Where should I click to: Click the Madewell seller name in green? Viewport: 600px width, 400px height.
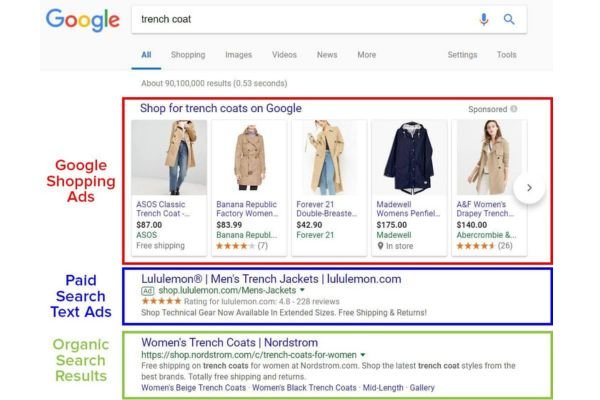point(394,235)
